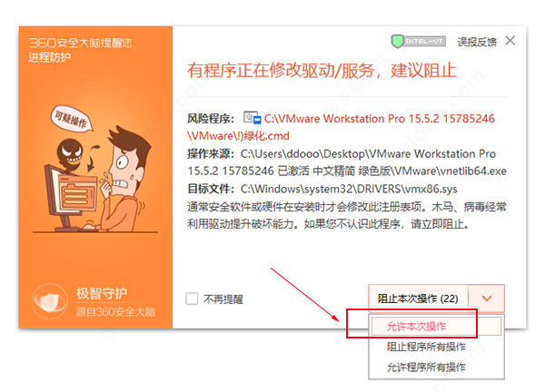Open the 误报反馈 feedback link

[x=477, y=42]
